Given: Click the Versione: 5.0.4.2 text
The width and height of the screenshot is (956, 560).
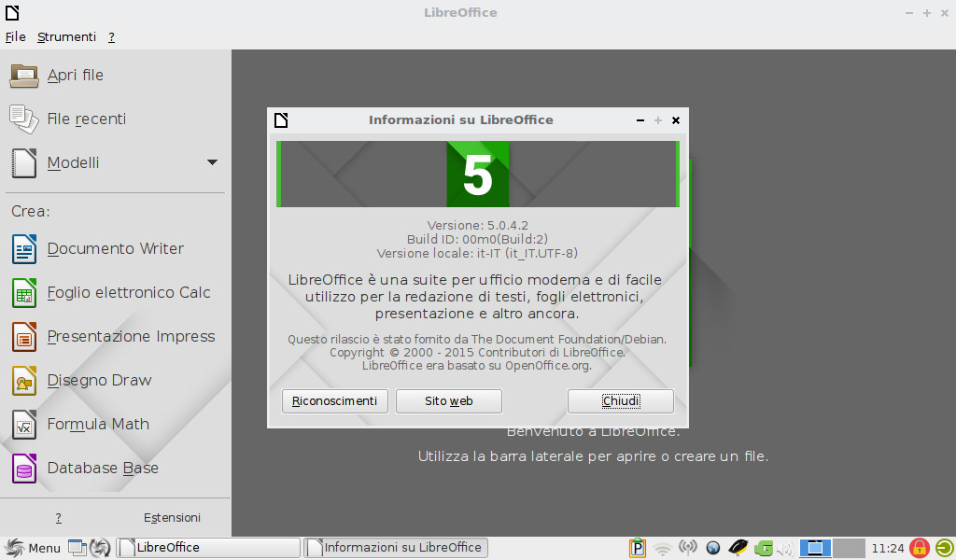Looking at the screenshot, I should point(478,226).
